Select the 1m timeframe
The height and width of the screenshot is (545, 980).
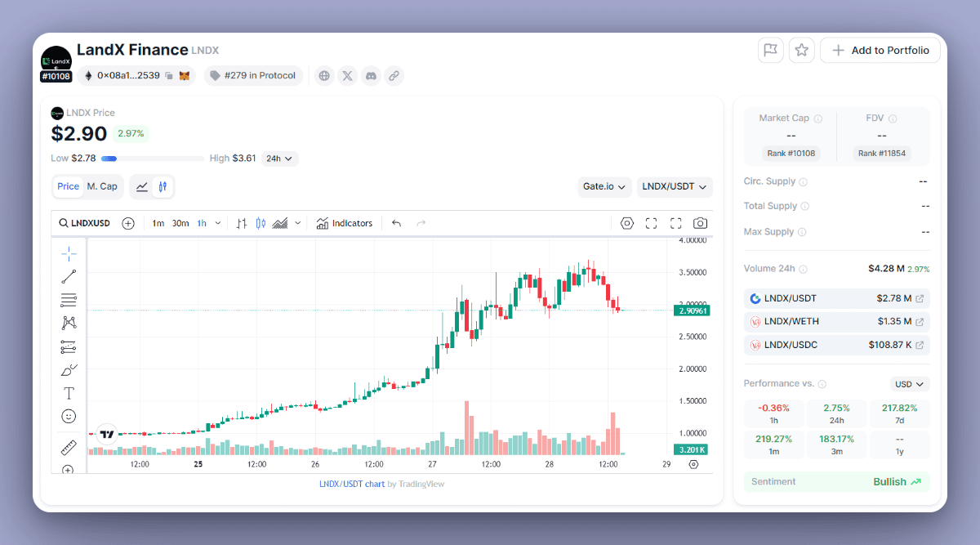tap(158, 223)
